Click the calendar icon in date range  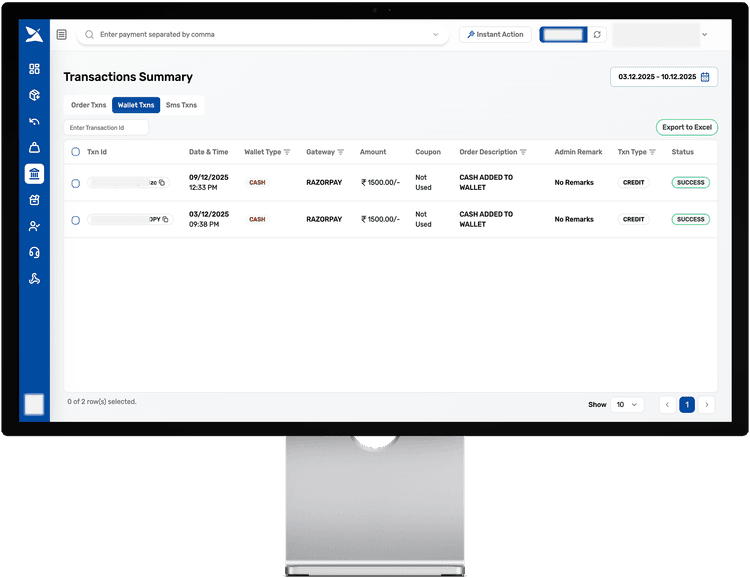coord(705,77)
